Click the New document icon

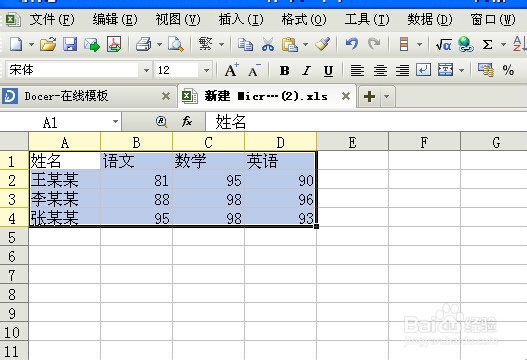(x=15, y=44)
